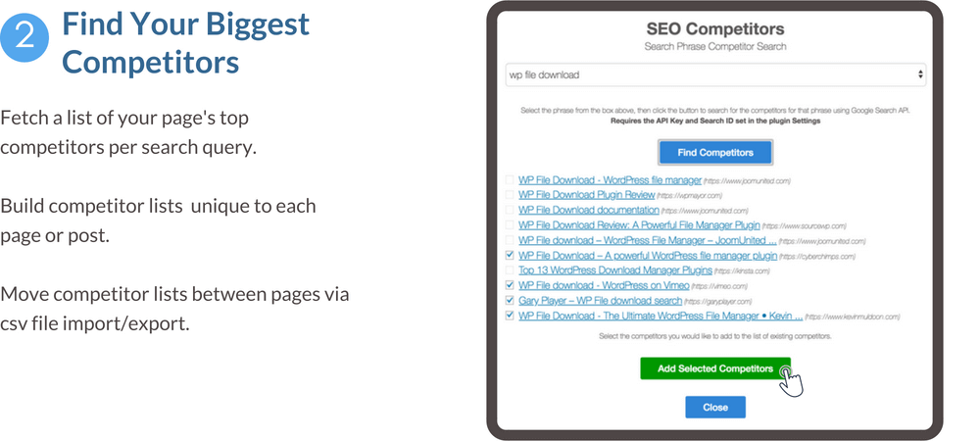
Task: Enable the WP File Download documentation checkbox
Action: (508, 210)
